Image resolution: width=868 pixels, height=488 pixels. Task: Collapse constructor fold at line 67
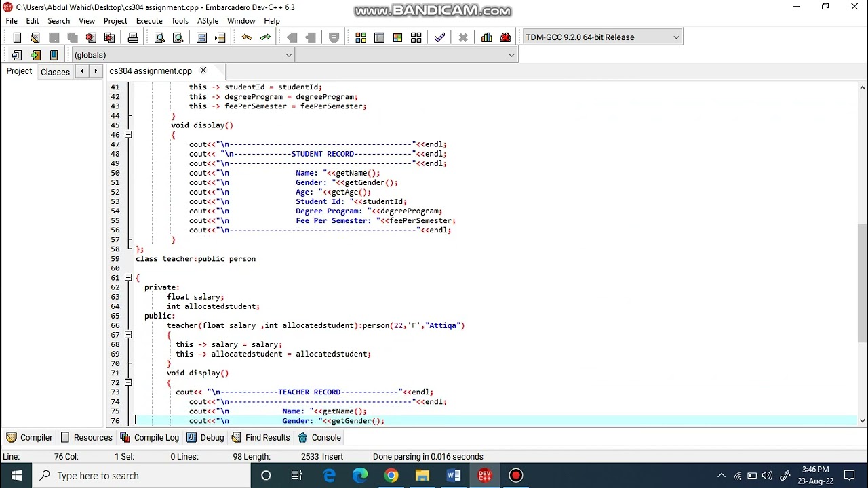(x=128, y=335)
